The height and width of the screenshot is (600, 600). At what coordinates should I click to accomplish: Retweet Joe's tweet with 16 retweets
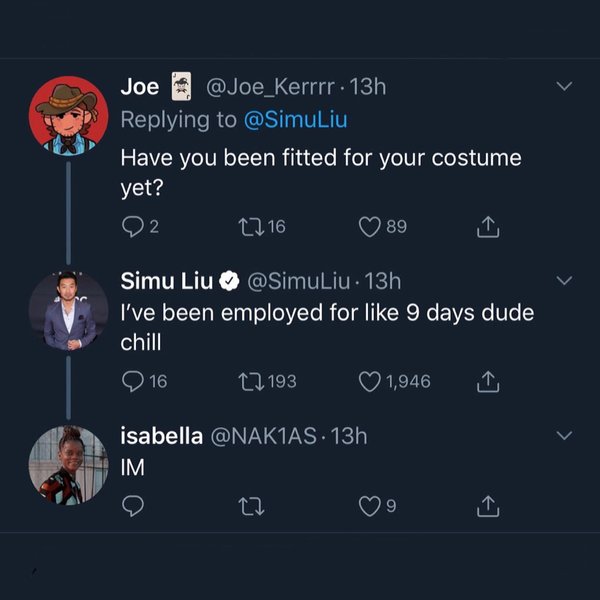click(x=251, y=227)
